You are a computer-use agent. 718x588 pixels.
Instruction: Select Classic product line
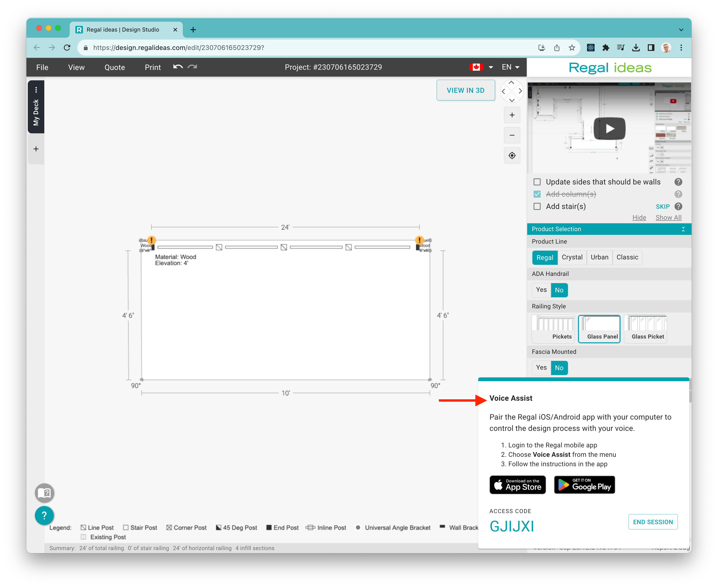click(x=627, y=257)
